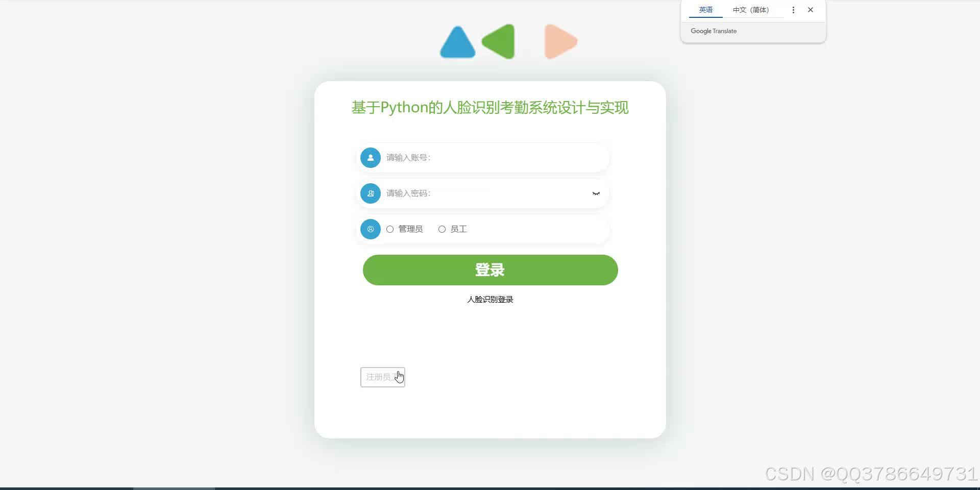Click the user icon beside the account field
980x490 pixels.
[370, 157]
